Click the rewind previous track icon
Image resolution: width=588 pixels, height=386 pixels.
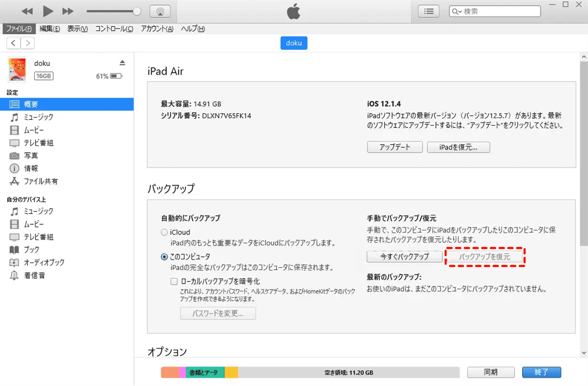coord(27,11)
